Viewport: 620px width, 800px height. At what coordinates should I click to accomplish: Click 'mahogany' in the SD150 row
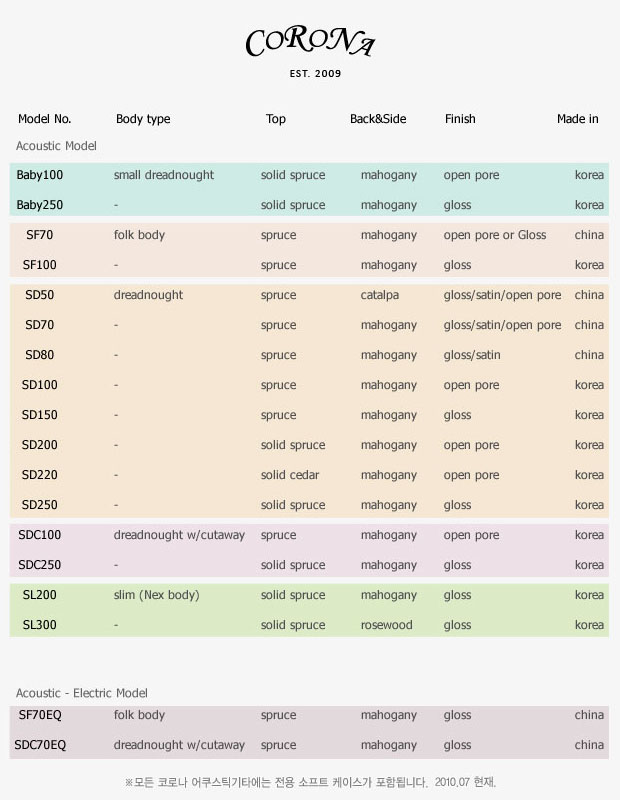pos(389,416)
